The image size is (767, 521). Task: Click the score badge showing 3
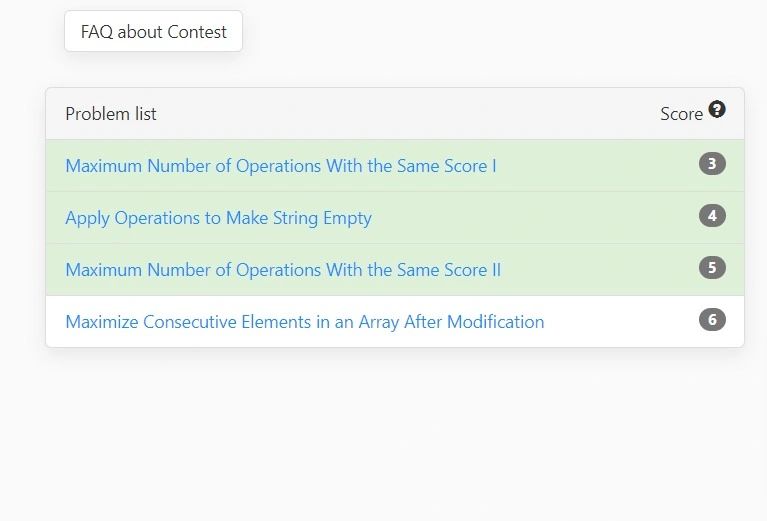712,164
